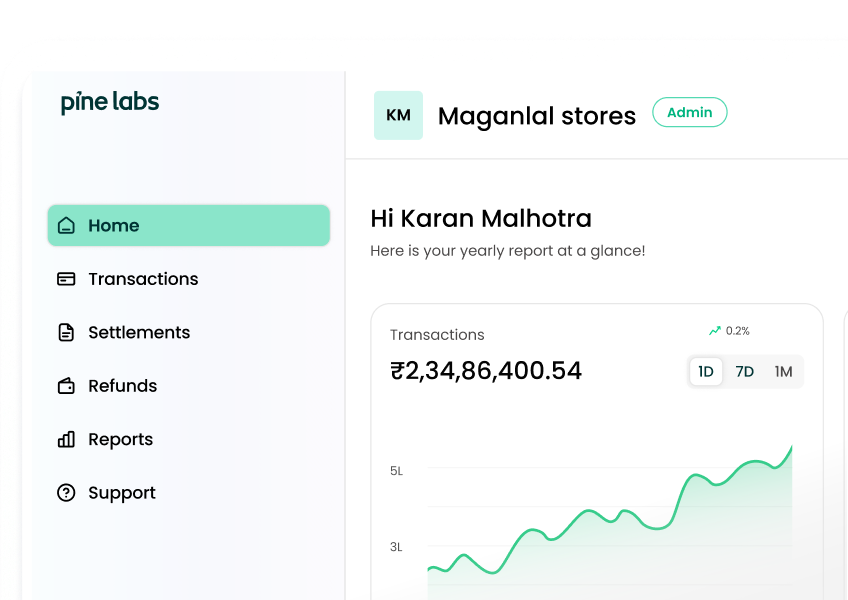This screenshot has width=848, height=600.
Task: Click the Hi Karan Malhotra greeting
Action: click(481, 219)
